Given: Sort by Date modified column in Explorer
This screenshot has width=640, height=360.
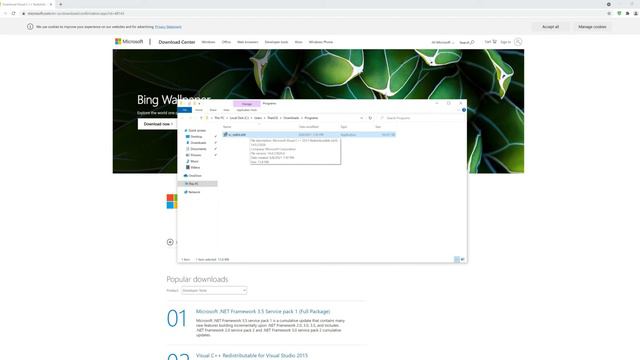Looking at the screenshot, I should [x=309, y=127].
